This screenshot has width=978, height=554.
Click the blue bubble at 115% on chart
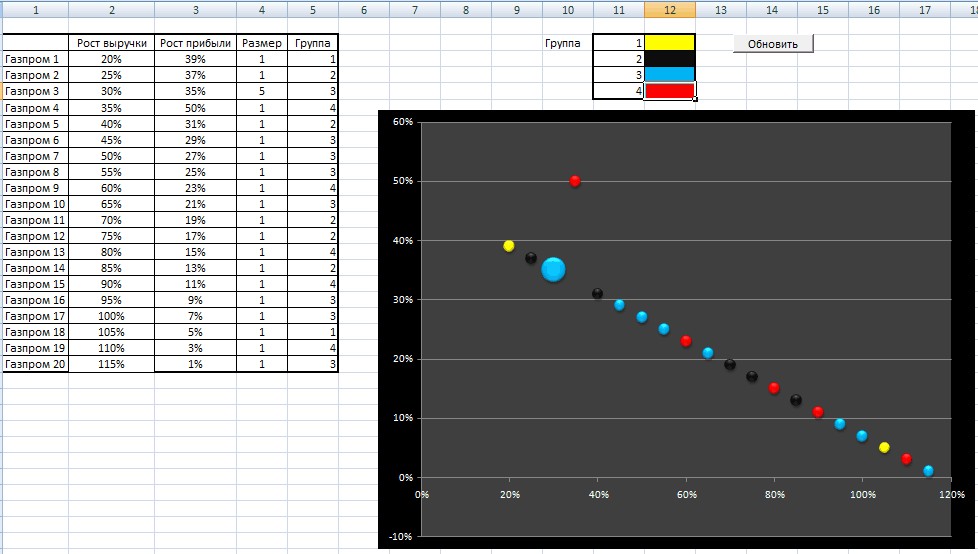(x=928, y=470)
